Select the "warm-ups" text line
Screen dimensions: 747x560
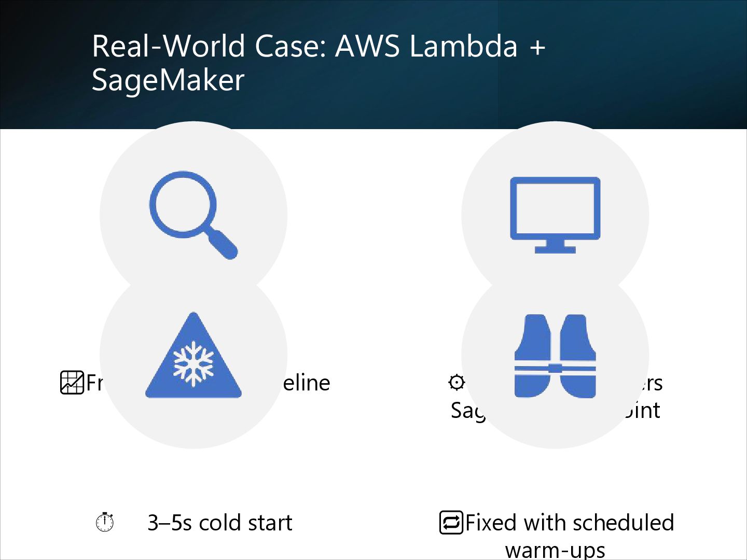click(x=555, y=550)
